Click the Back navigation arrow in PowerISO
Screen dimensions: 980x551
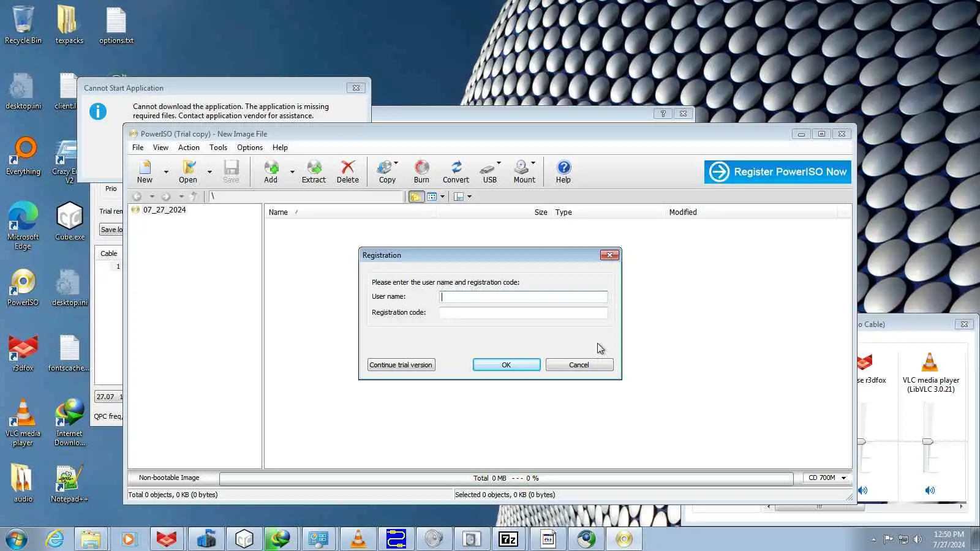(137, 197)
